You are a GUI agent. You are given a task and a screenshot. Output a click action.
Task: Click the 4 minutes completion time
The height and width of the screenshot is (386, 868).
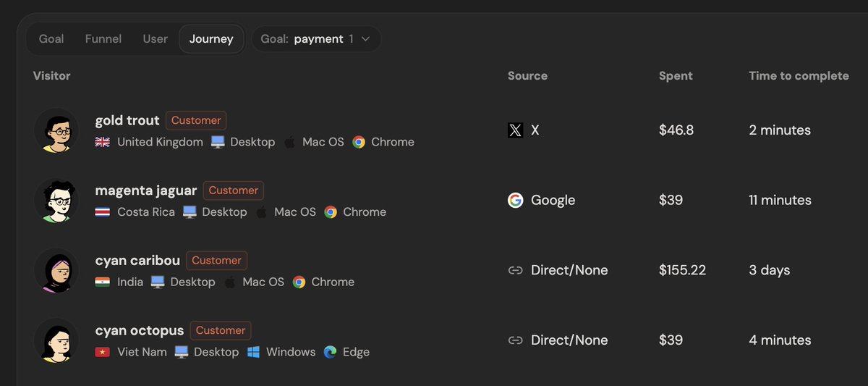coord(780,340)
